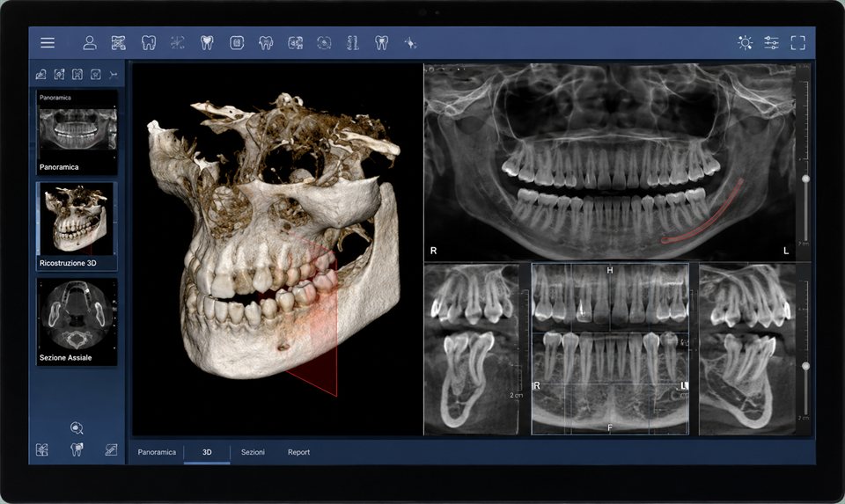Click the dimmed crossing-arrows icon in top toolbar
Image resolution: width=845 pixels, height=504 pixels.
pyautogui.click(x=177, y=42)
